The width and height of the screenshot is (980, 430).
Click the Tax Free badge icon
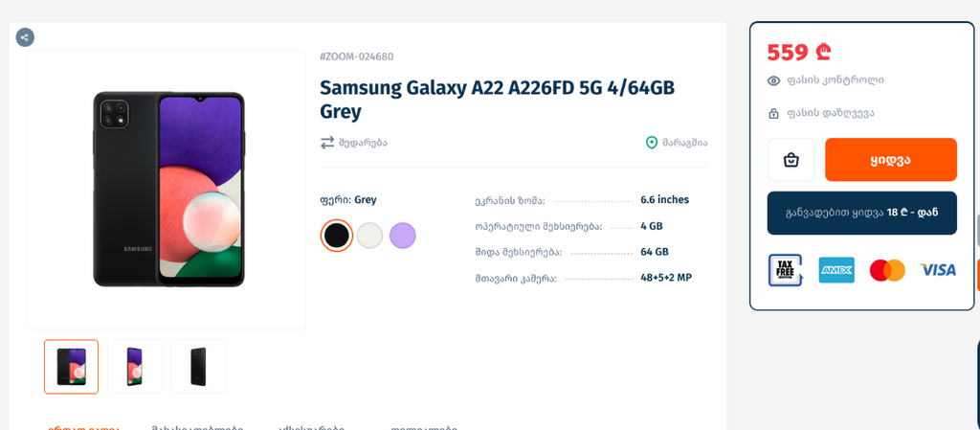(x=785, y=270)
